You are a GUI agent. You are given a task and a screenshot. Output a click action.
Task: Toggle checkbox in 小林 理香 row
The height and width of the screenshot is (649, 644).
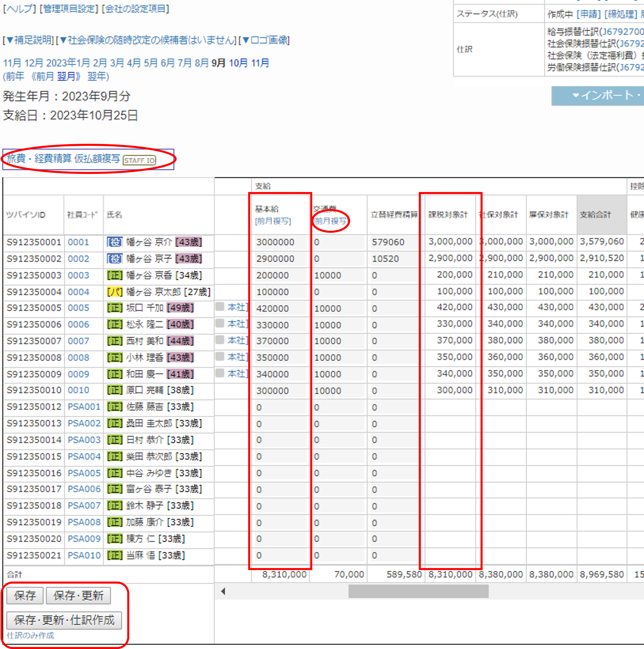point(220,356)
